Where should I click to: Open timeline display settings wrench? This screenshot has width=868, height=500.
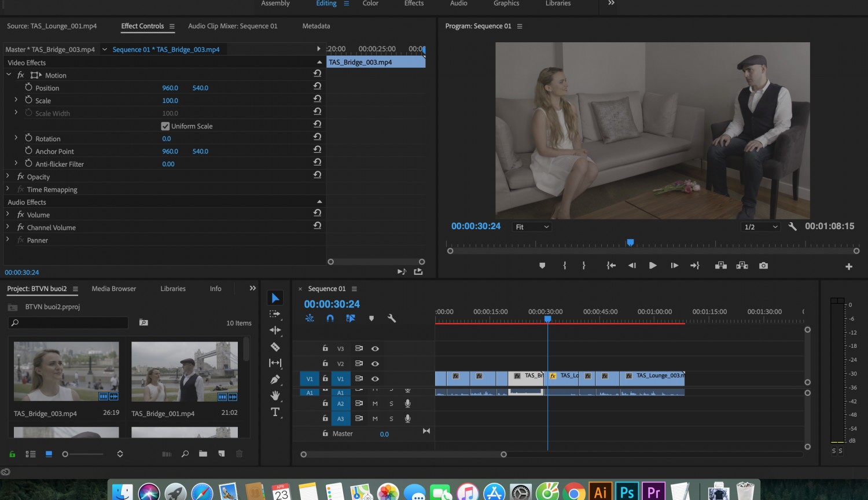pyautogui.click(x=392, y=318)
